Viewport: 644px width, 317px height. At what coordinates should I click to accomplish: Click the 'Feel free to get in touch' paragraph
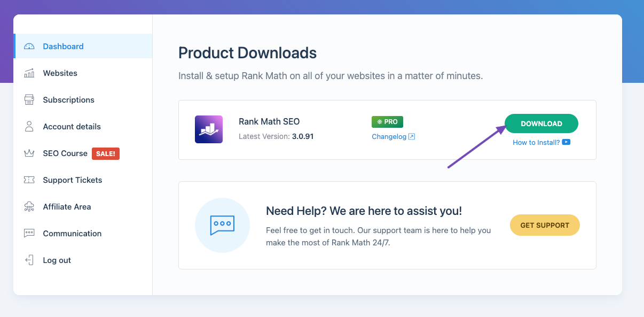point(378,237)
